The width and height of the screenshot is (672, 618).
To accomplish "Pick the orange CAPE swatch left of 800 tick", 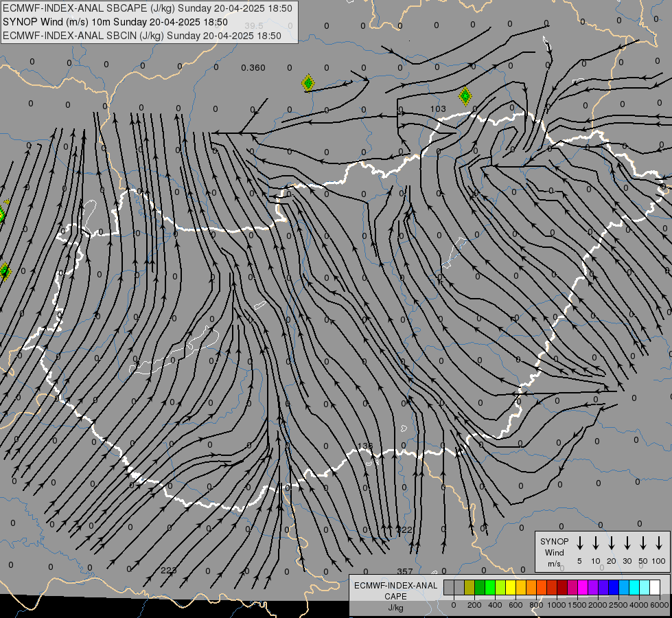I will [x=531, y=588].
